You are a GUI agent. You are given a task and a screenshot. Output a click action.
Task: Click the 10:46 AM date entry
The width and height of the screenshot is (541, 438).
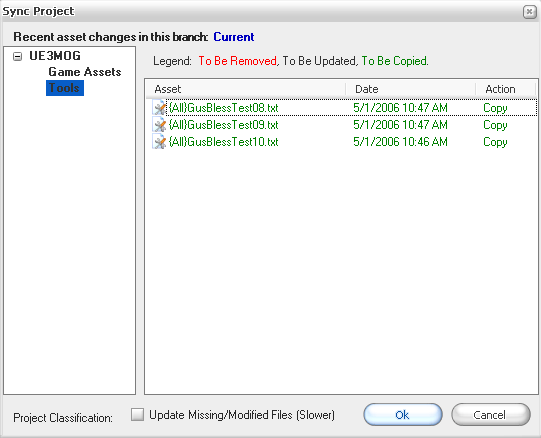(400, 142)
